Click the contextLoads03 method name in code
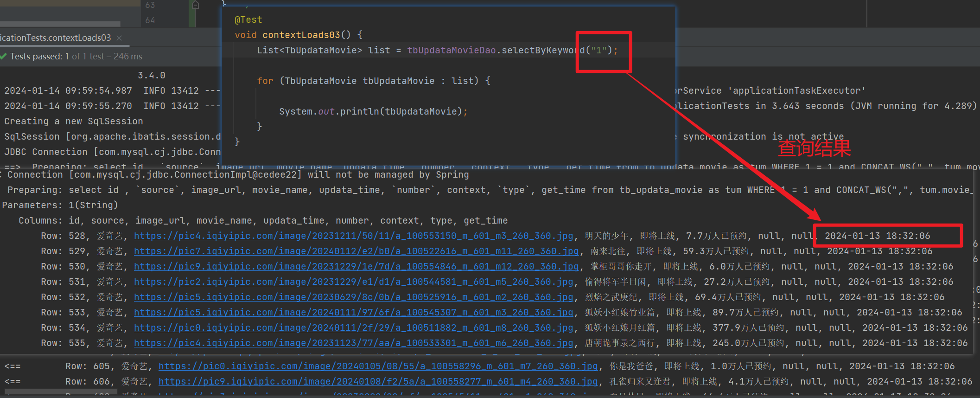Viewport: 980px width, 398px height. click(x=301, y=35)
